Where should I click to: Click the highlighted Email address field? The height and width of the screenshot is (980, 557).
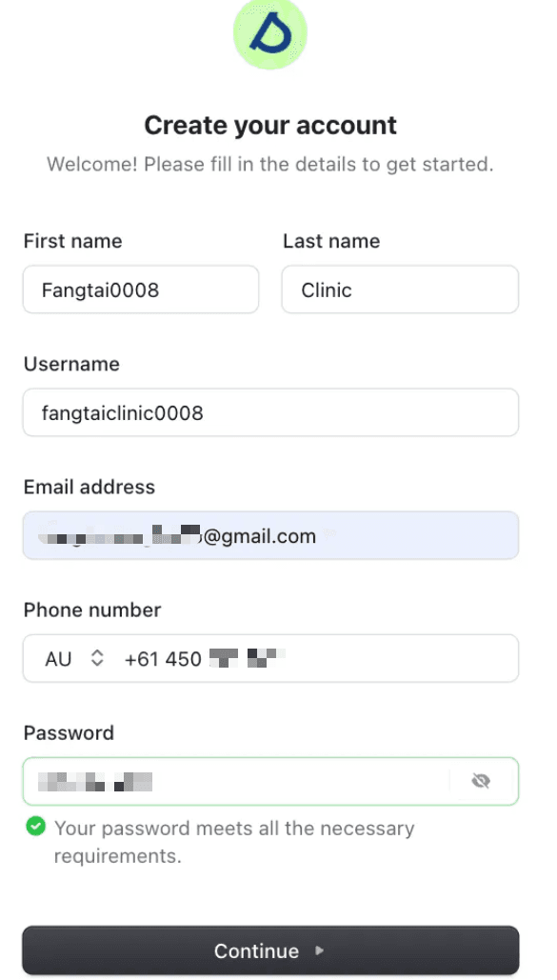[x=270, y=535]
